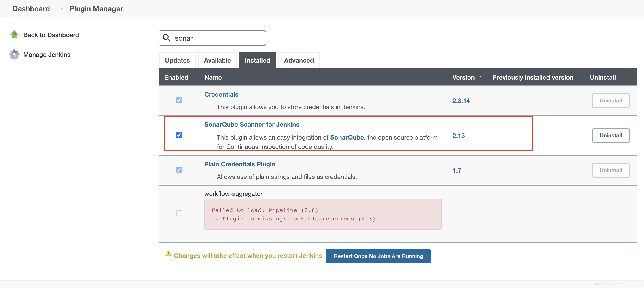Viewport: 644px width, 288px height.
Task: Open the Back to Dashboard link
Action: click(x=51, y=35)
